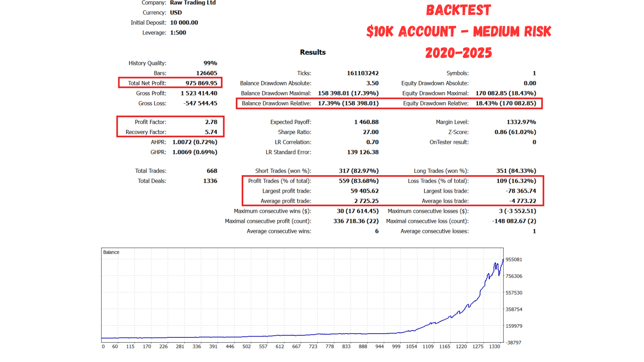644x362 pixels.
Task: Click the Results section heading
Action: pos(313,52)
